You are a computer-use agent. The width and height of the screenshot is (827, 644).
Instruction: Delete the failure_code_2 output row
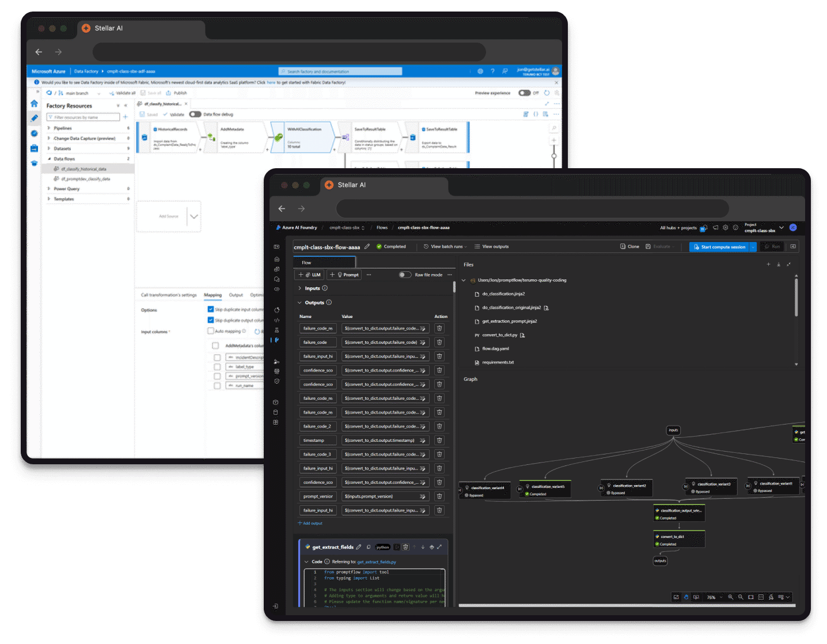[439, 427]
